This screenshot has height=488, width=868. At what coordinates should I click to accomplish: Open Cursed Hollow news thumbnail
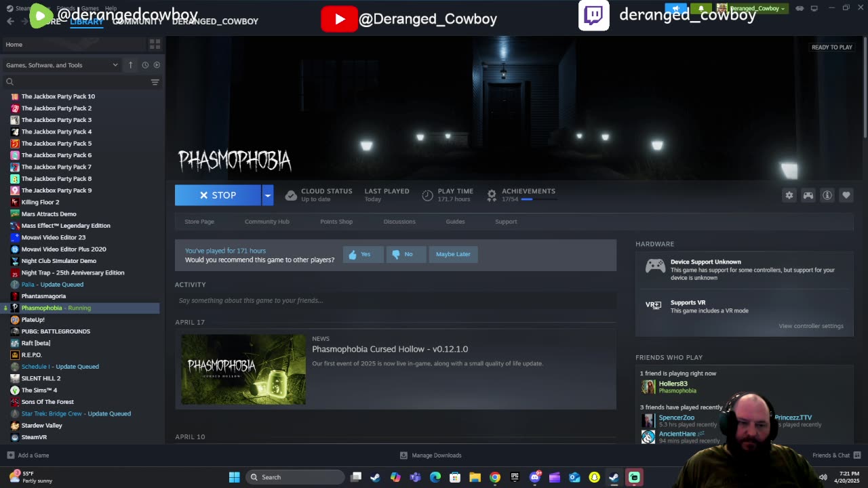[243, 369]
